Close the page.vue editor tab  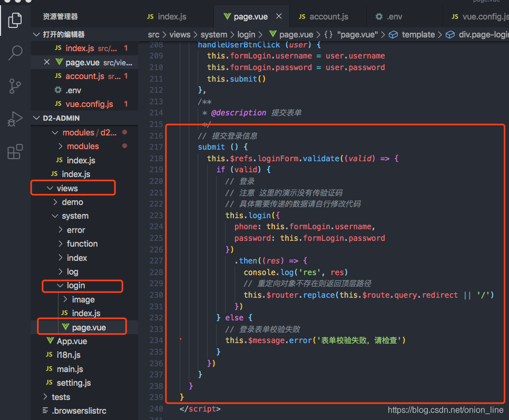tap(279, 16)
